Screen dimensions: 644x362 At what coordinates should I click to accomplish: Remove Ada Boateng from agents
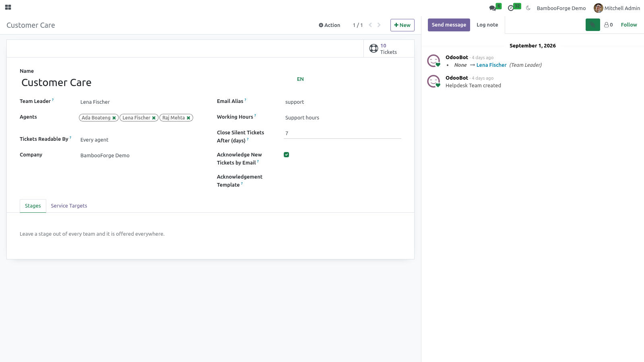[114, 118]
